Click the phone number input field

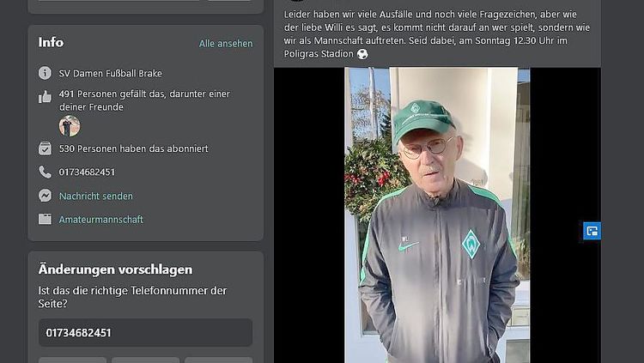tap(145, 333)
